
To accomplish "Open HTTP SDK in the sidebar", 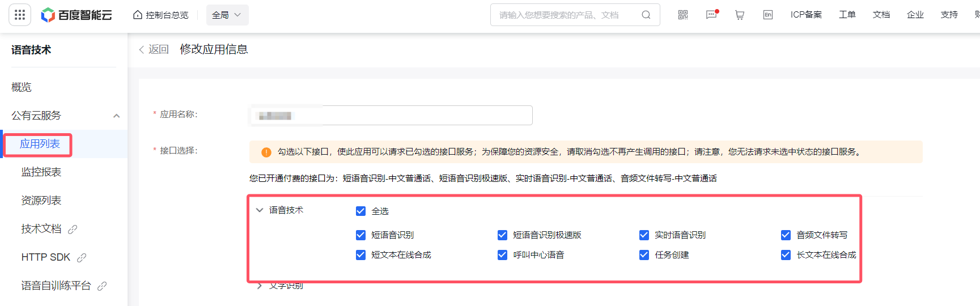I will (46, 257).
